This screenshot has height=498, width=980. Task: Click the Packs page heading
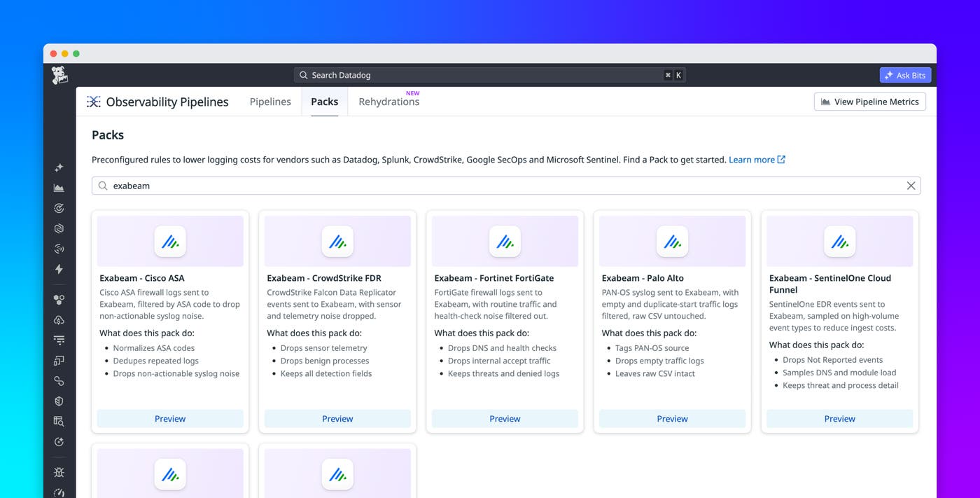click(x=108, y=135)
